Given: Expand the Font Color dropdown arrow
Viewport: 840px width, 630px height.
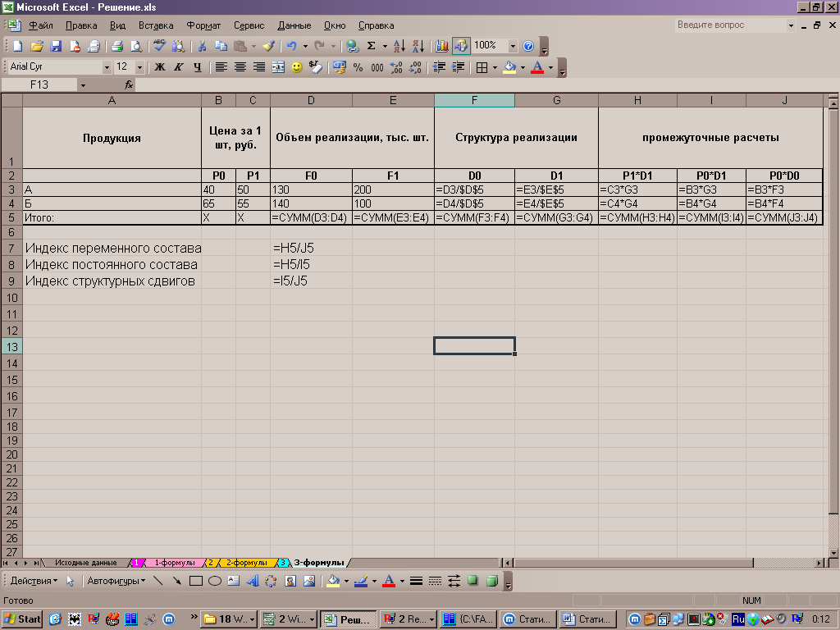Looking at the screenshot, I should 550,67.
